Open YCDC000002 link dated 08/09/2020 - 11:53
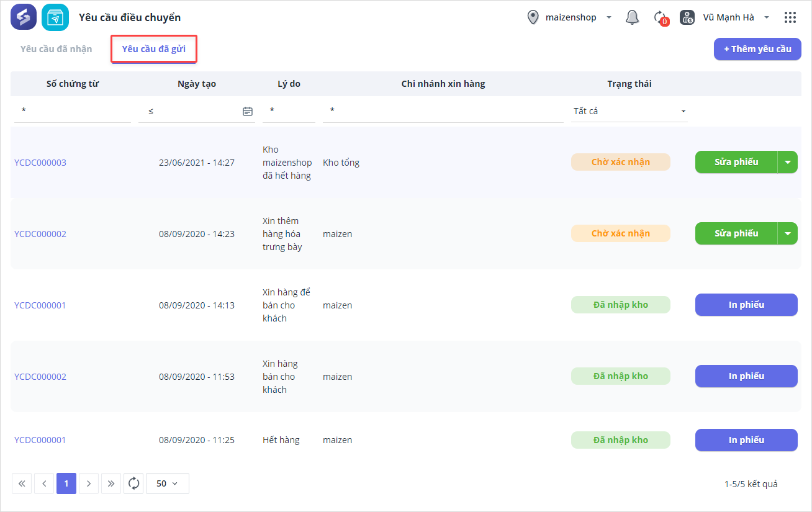 coord(40,377)
